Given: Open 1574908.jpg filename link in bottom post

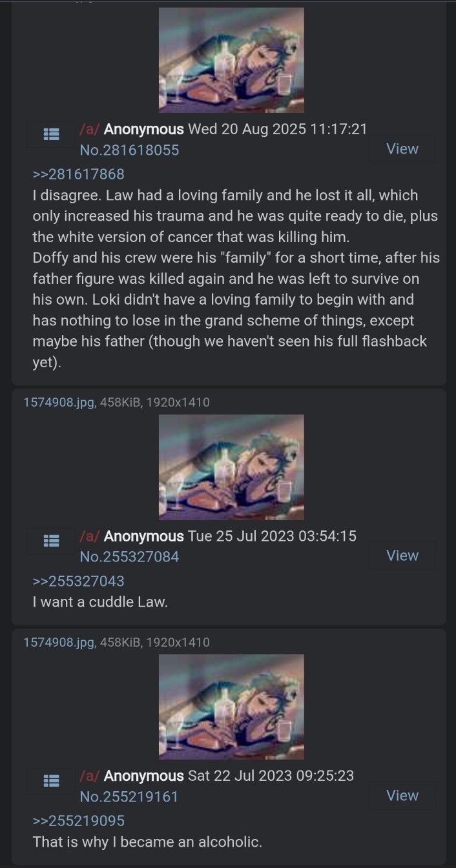Looking at the screenshot, I should (59, 642).
